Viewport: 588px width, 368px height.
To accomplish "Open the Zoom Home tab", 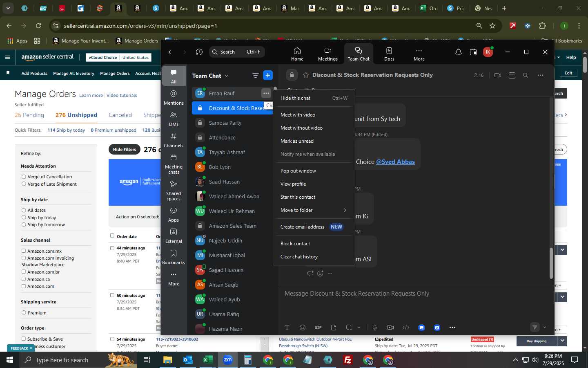I will 297,54.
